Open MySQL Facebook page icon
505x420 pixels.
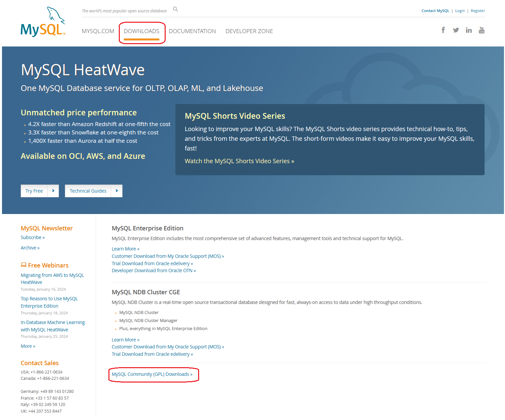(x=443, y=30)
